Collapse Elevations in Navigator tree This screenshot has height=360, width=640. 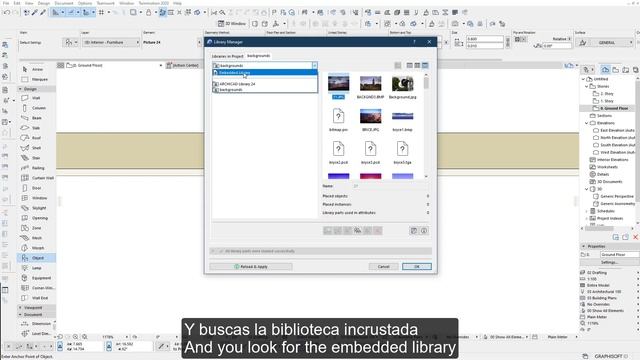587,123
